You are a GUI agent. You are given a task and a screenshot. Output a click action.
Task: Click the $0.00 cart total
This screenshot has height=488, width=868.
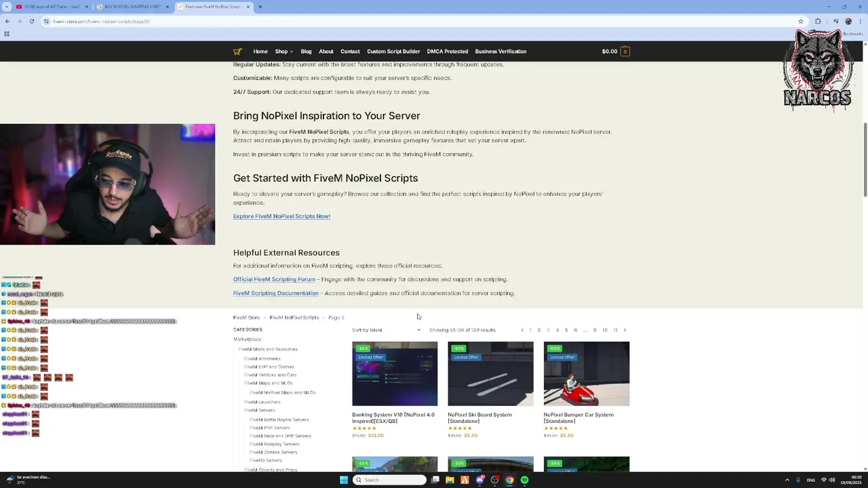[x=610, y=52]
